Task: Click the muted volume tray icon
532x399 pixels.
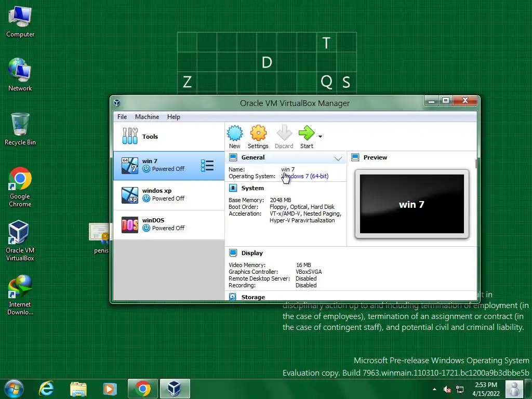Action: coord(447,389)
